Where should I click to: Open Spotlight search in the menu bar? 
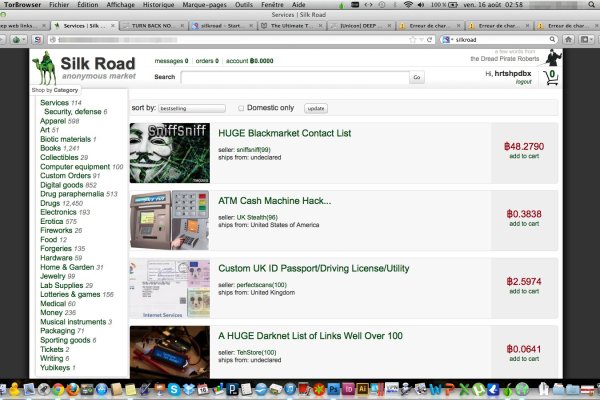[x=592, y=5]
